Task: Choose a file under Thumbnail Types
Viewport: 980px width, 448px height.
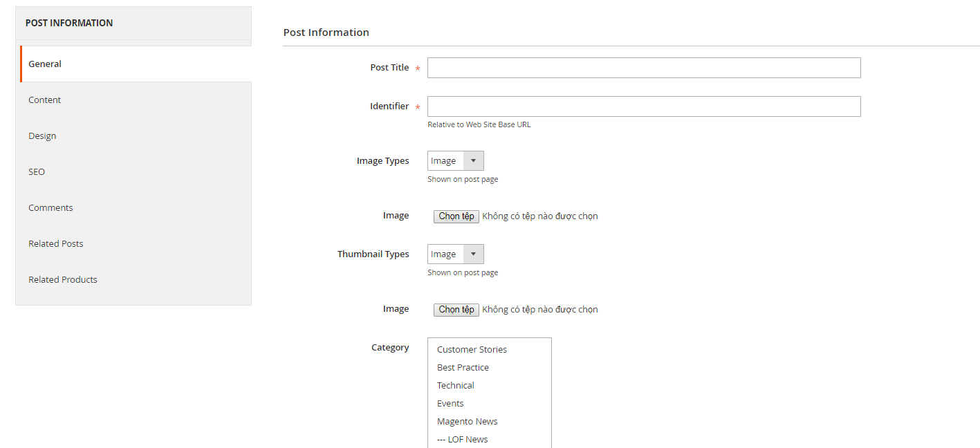Action: click(456, 310)
